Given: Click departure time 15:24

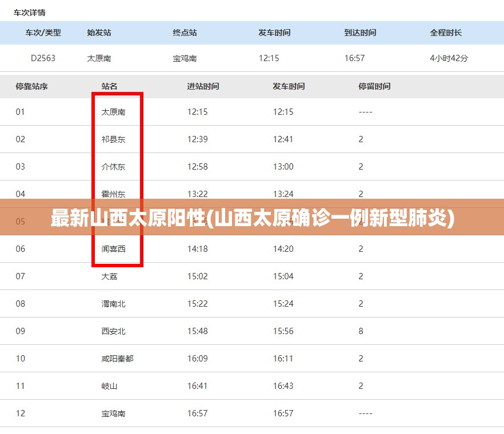Looking at the screenshot, I should point(283,304).
